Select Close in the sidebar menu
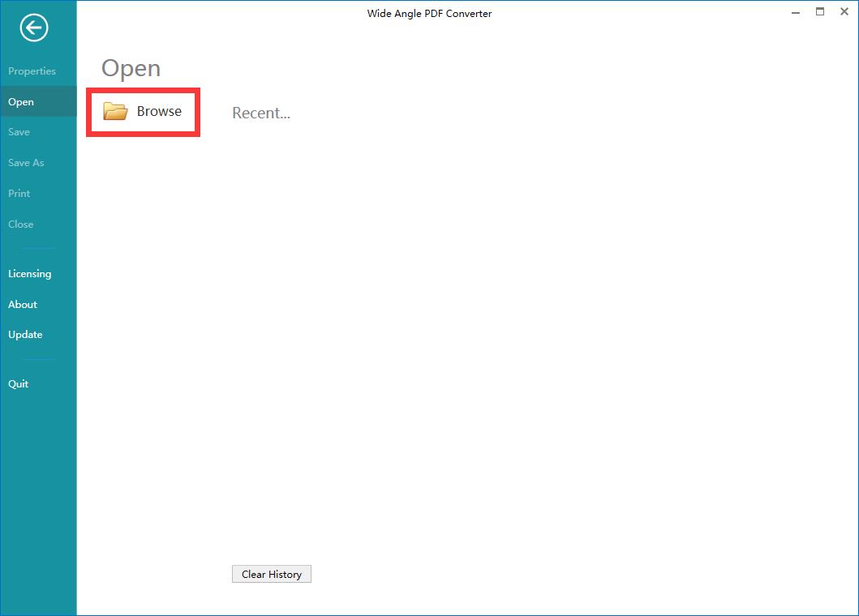This screenshot has width=859, height=616. tap(21, 224)
